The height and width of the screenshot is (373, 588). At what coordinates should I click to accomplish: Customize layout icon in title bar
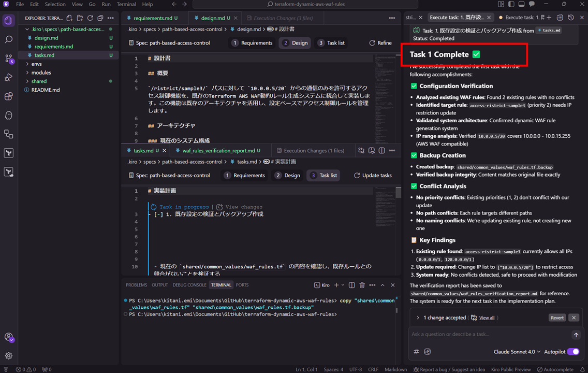pyautogui.click(x=501, y=4)
